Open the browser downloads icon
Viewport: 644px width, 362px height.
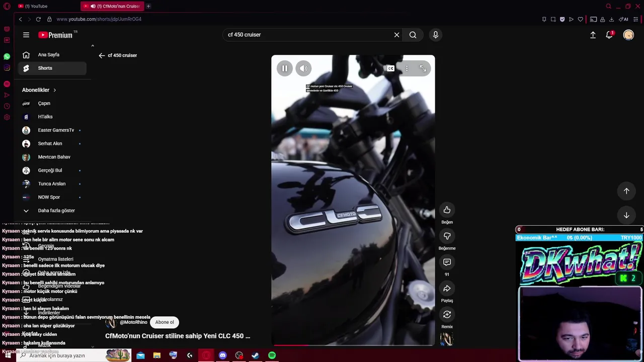click(611, 19)
